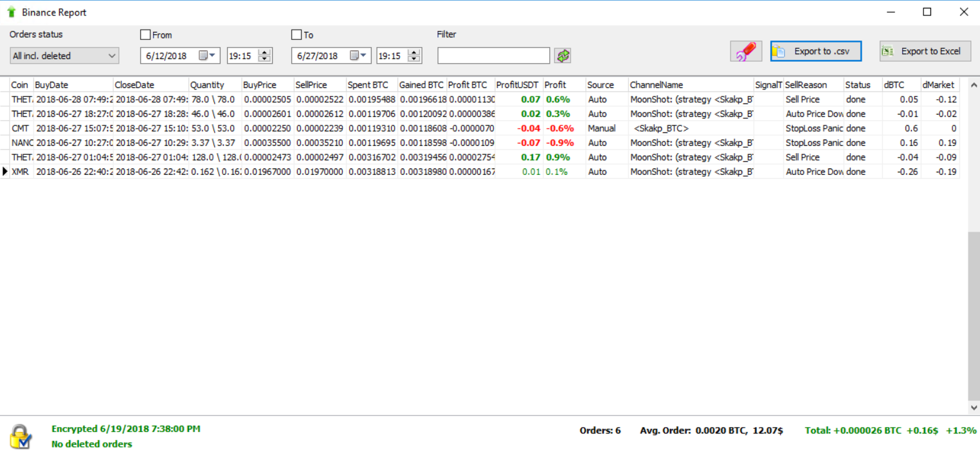Viewport: 980px width, 454px height.
Task: Sort by the dMarket column header
Action: [940, 85]
